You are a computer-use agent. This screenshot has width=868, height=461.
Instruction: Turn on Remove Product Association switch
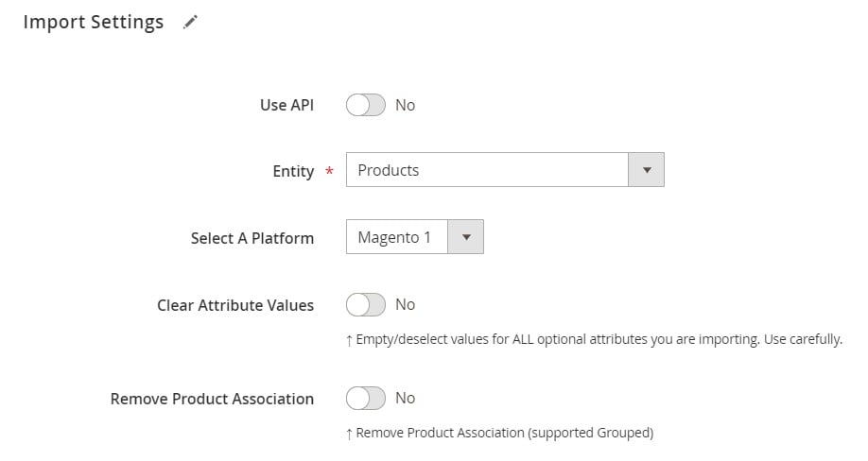pyautogui.click(x=366, y=398)
